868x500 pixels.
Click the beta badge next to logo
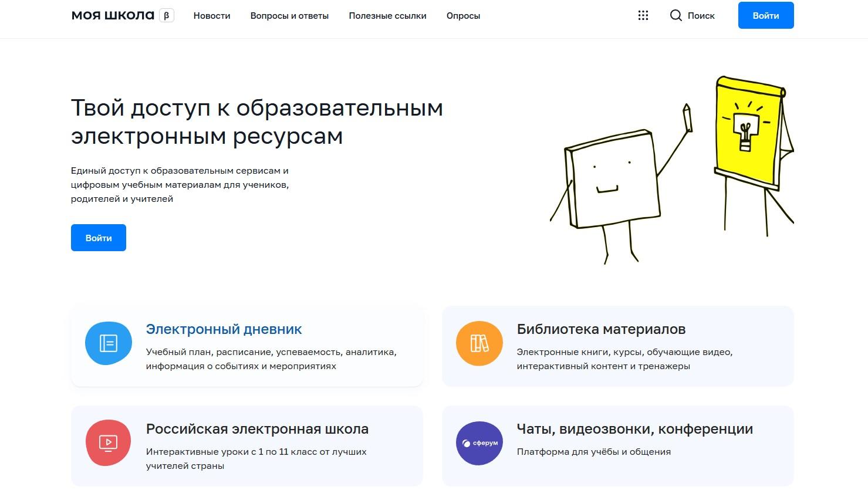[x=167, y=16]
